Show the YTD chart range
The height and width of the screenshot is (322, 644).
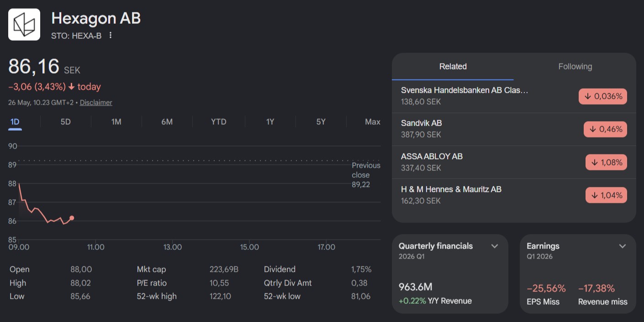coord(219,122)
